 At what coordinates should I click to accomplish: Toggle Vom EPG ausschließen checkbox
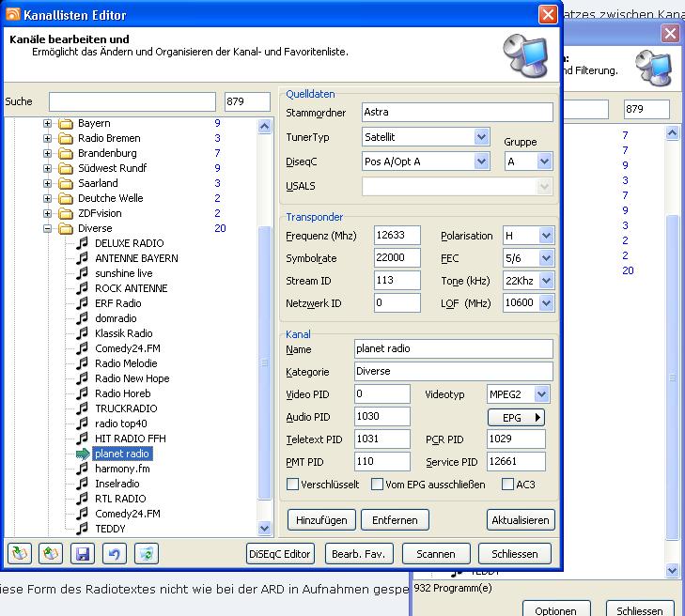tap(378, 485)
